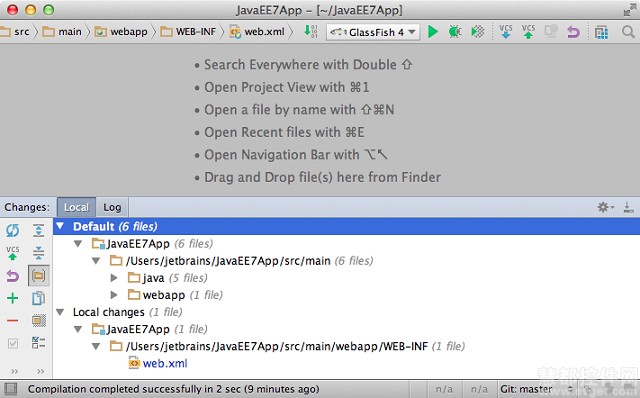The height and width of the screenshot is (398, 640).
Task: Start debugging with the bug icon
Action: click(x=454, y=31)
